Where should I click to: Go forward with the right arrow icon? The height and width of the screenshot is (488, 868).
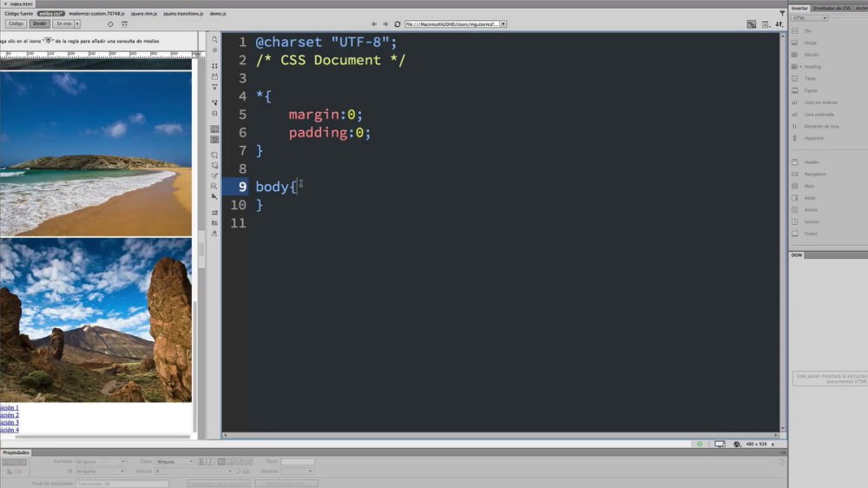(x=385, y=24)
